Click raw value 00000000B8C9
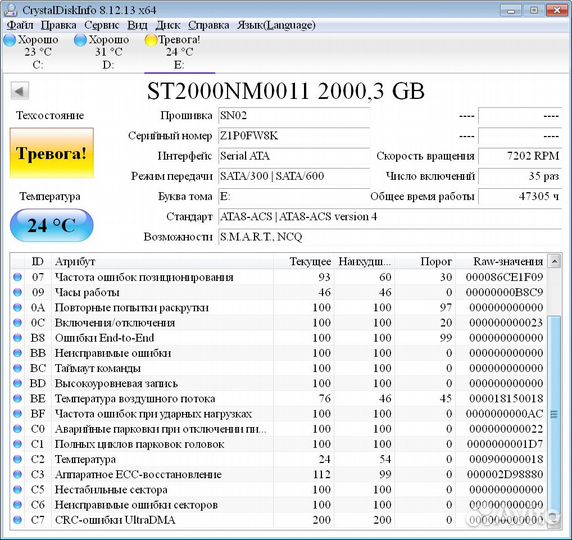This screenshot has height=540, width=572. [x=505, y=292]
